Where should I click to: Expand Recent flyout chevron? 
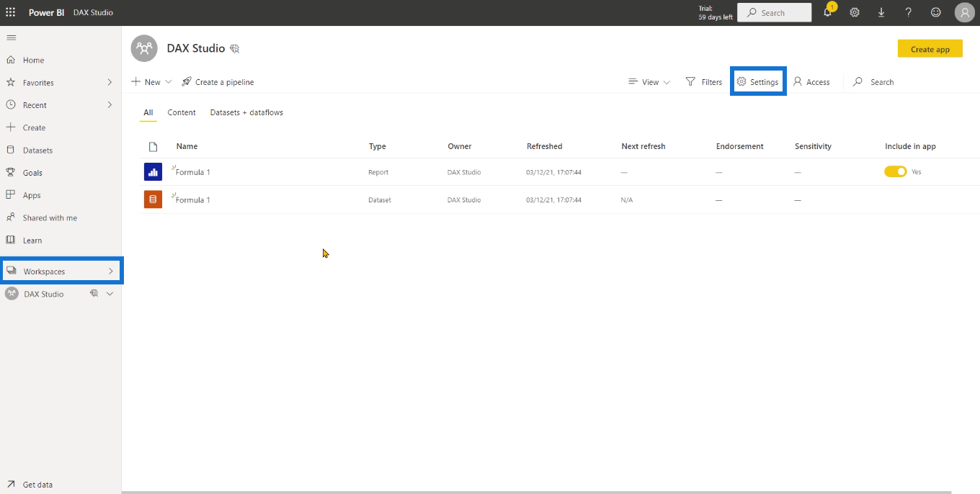pyautogui.click(x=110, y=105)
